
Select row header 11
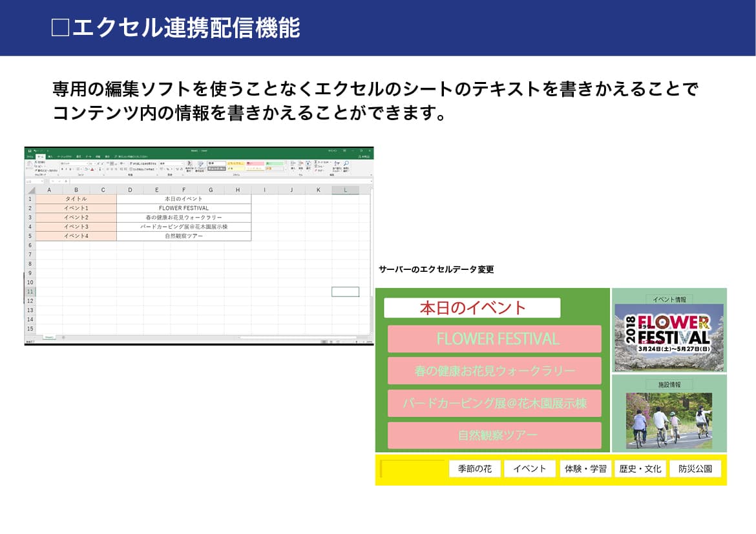tap(30, 292)
